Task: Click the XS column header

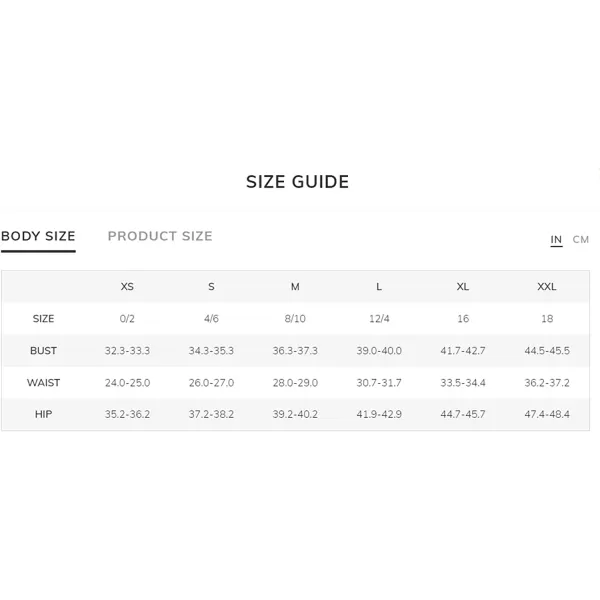Action: point(127,287)
